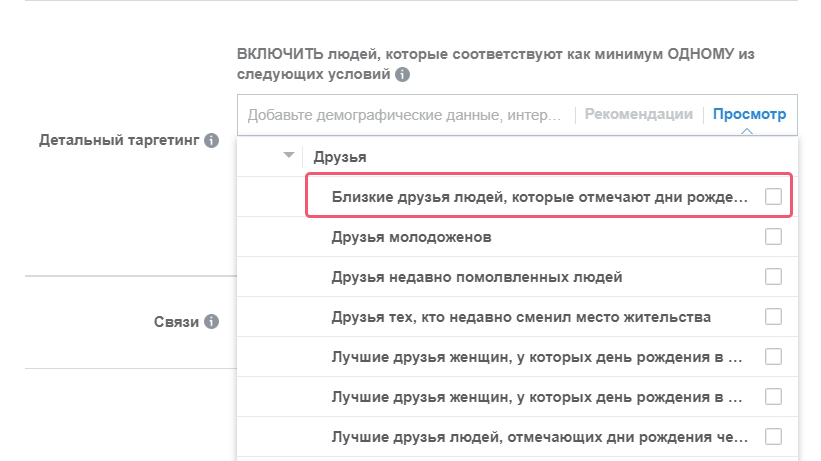Open the Рекомендации suggestions link
Image resolution: width=821 pixels, height=461 pixels.
tap(638, 114)
